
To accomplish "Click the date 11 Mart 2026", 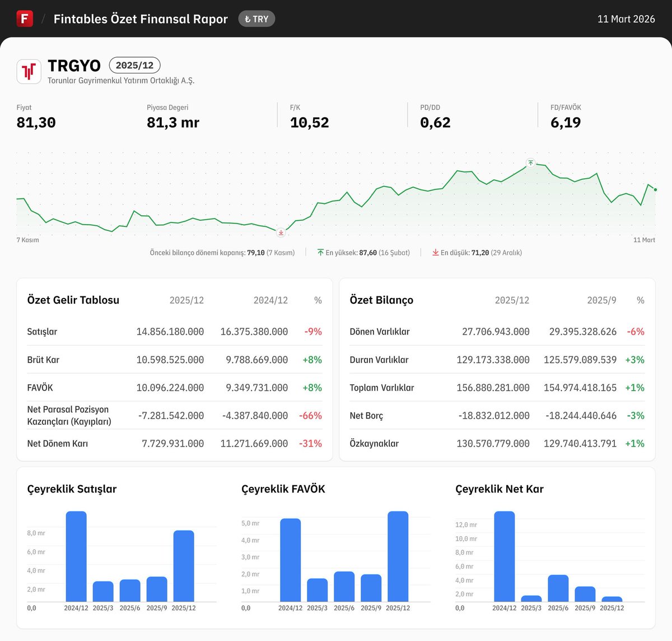I will [x=626, y=19].
